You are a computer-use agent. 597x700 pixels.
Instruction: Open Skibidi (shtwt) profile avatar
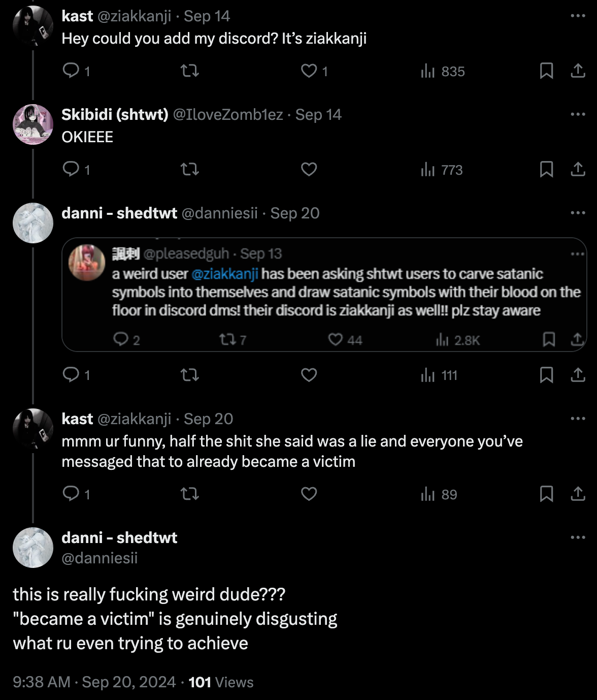click(33, 124)
